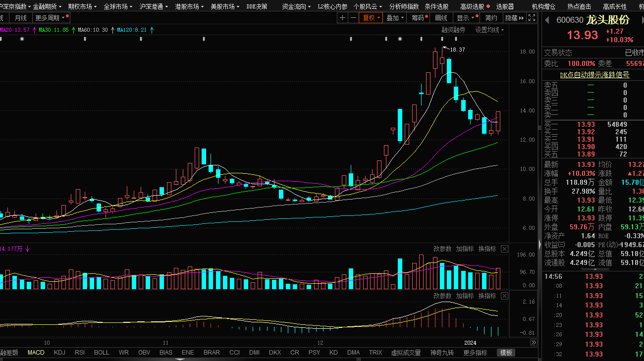The image size is (644, 361).
Task: Expand tick list via small up-triangle handle
Action: 594,269
